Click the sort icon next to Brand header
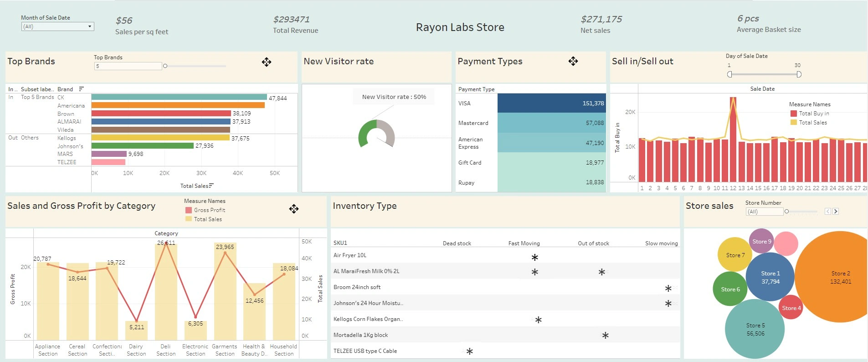The image size is (868, 362). point(81,89)
